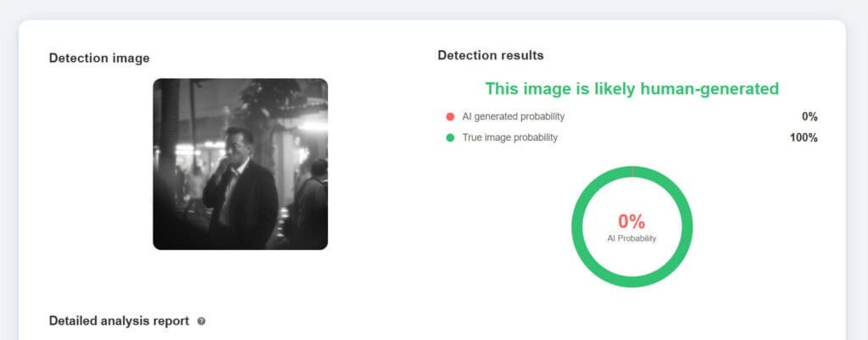Image resolution: width=868 pixels, height=340 pixels.
Task: Click the thin gray marker atop the donut
Action: click(x=632, y=170)
